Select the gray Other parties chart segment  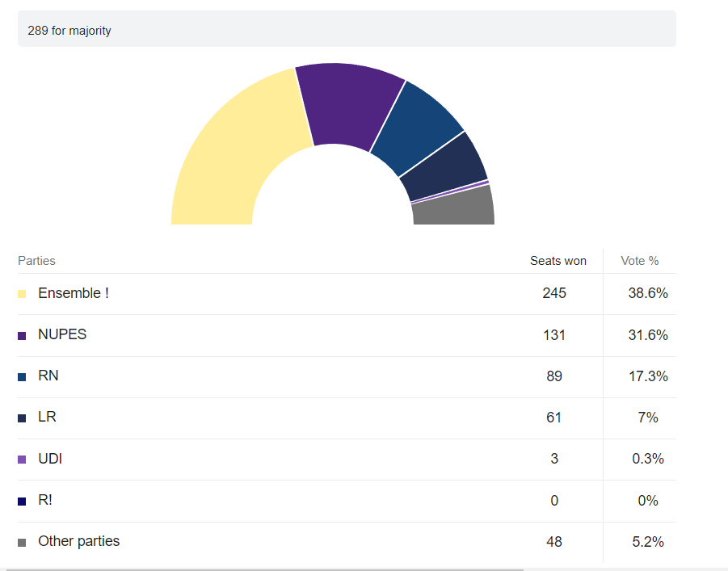(454, 208)
